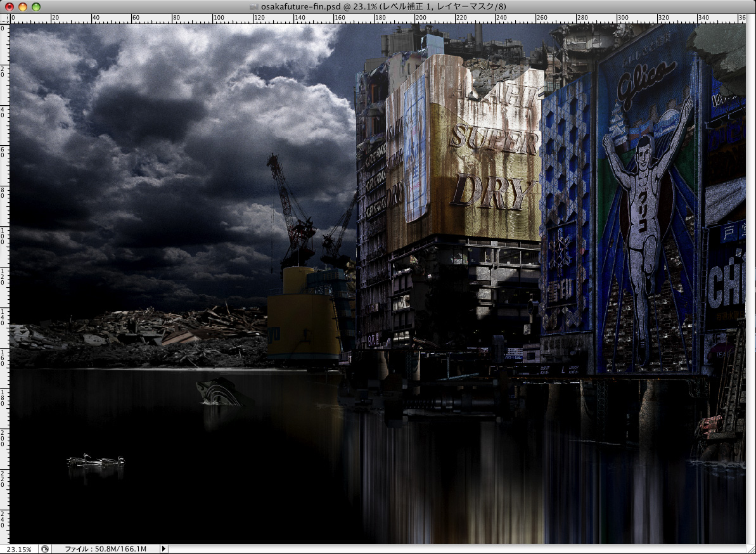Click the Version Cue status icon in status bar
Viewport: 756px width, 554px height.
[45, 549]
